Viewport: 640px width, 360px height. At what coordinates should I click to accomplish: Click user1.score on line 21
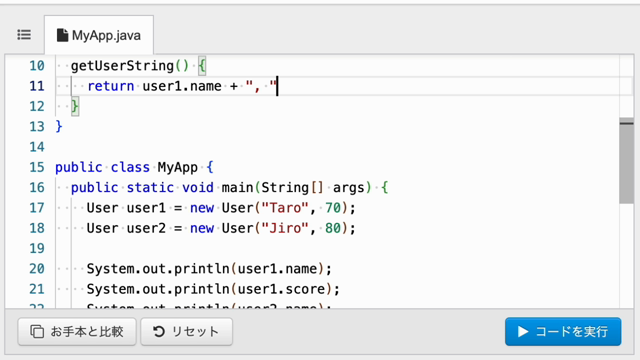pyautogui.click(x=281, y=289)
